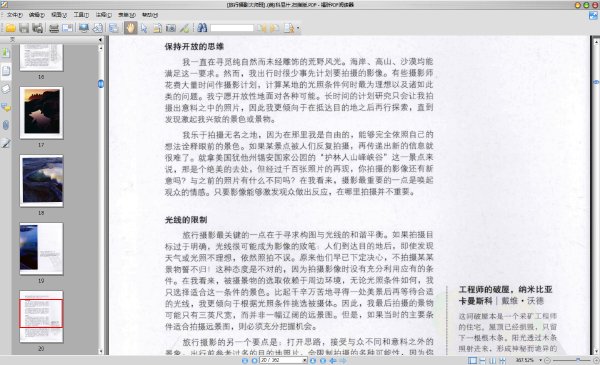
Task: Open the Comments panel sidebar icon
Action: click(6, 107)
